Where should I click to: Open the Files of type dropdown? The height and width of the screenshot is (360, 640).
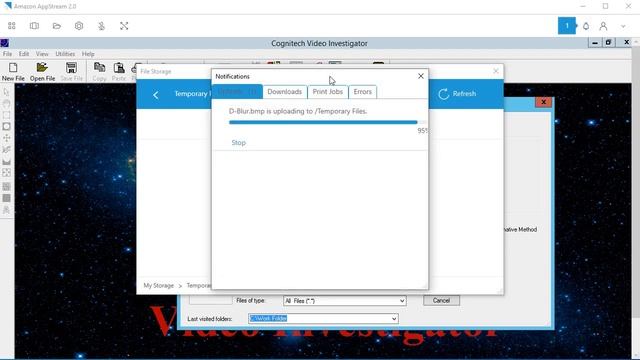[x=344, y=301]
